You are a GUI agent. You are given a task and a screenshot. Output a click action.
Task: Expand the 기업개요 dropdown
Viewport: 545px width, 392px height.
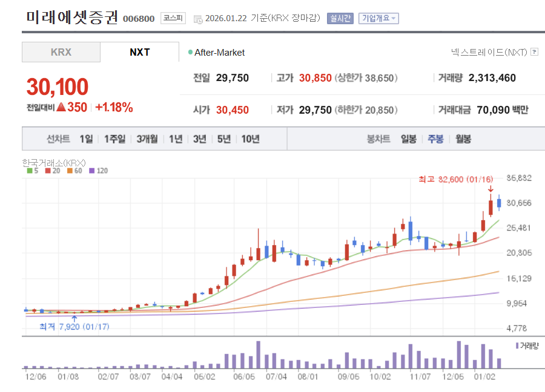tap(378, 18)
